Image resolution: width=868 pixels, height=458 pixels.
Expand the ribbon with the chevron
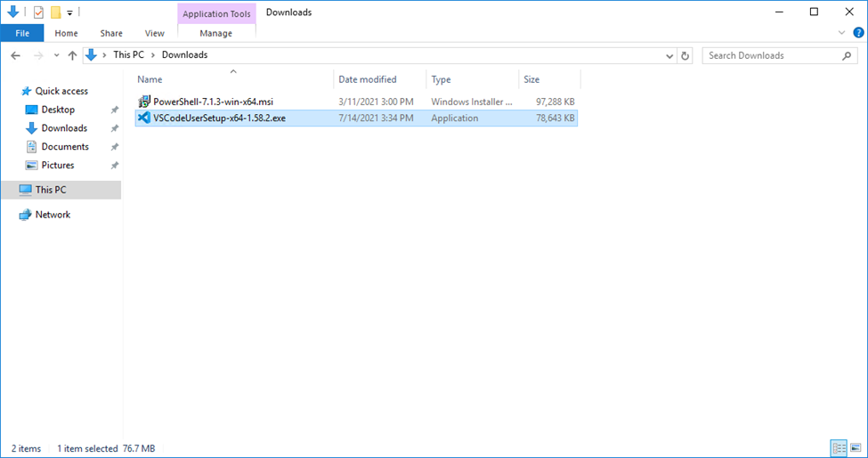click(x=841, y=33)
